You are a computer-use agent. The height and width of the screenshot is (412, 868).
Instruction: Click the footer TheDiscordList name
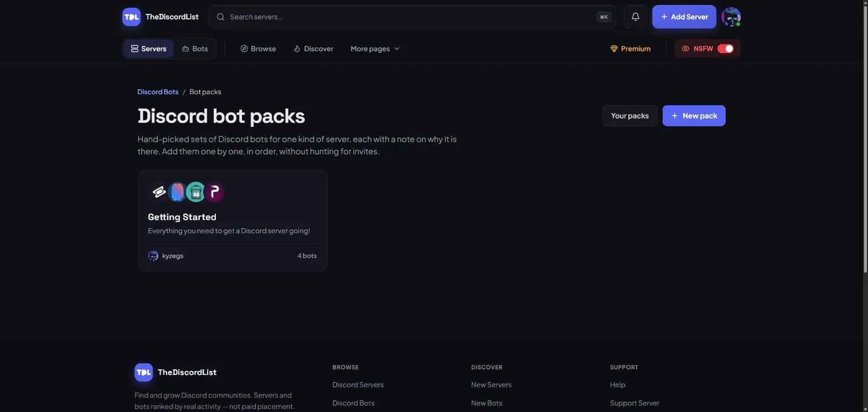(187, 372)
